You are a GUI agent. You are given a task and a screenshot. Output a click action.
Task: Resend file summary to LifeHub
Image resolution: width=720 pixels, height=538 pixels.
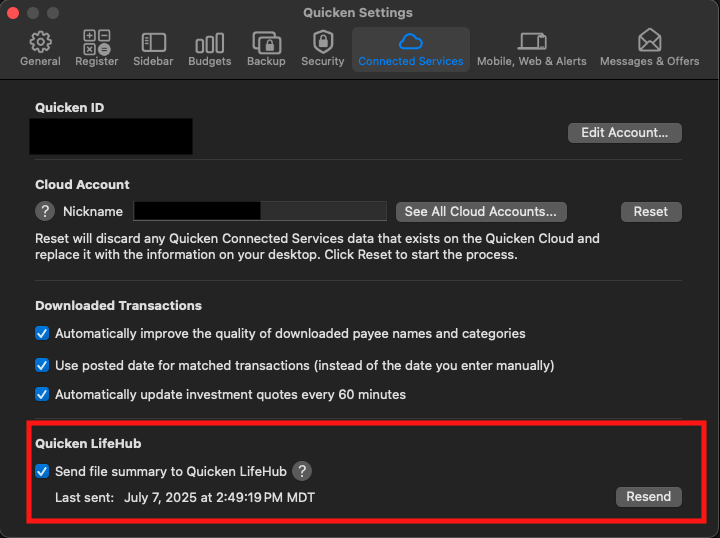click(x=648, y=497)
